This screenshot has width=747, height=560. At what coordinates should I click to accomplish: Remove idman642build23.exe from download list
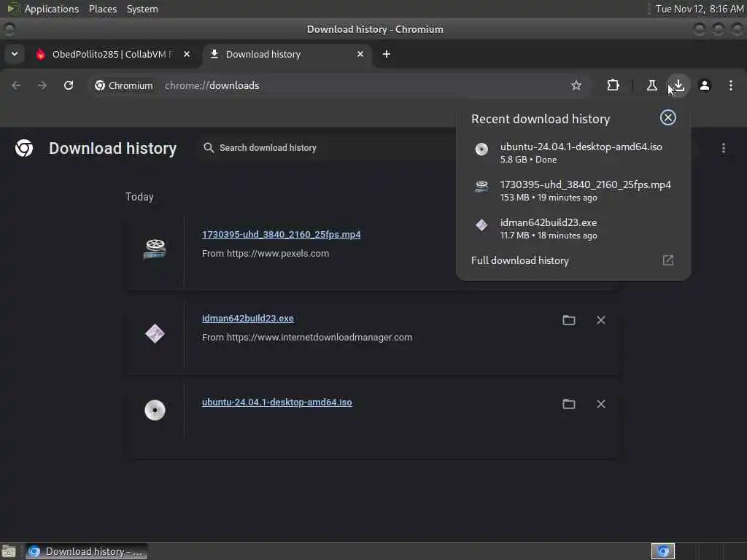tap(601, 320)
